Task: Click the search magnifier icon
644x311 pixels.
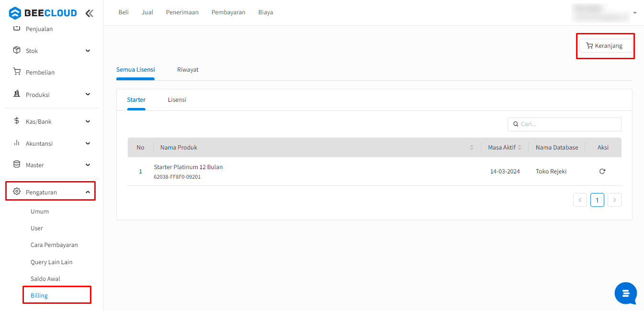Action: point(516,124)
